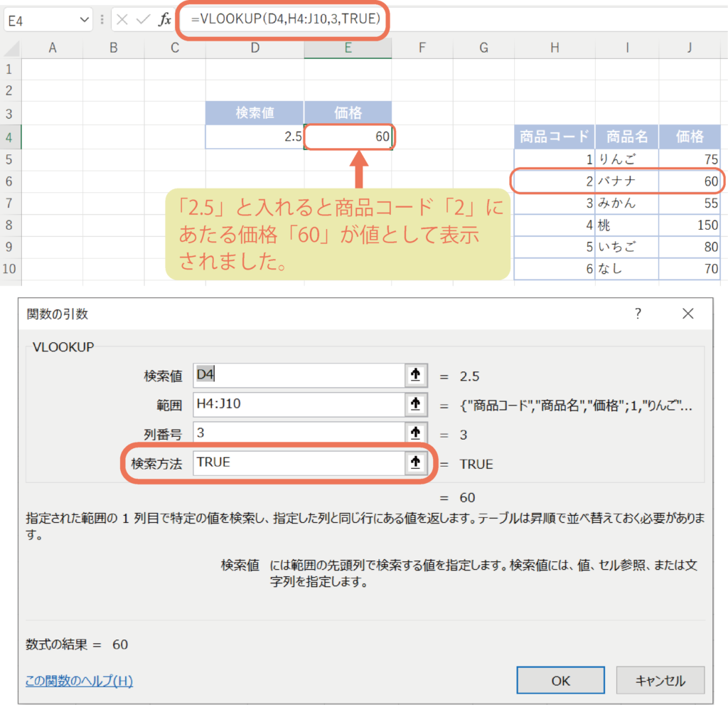Image resolution: width=728 pixels, height=705 pixels.
Task: Click the Insert Function fx icon
Action: point(164,20)
